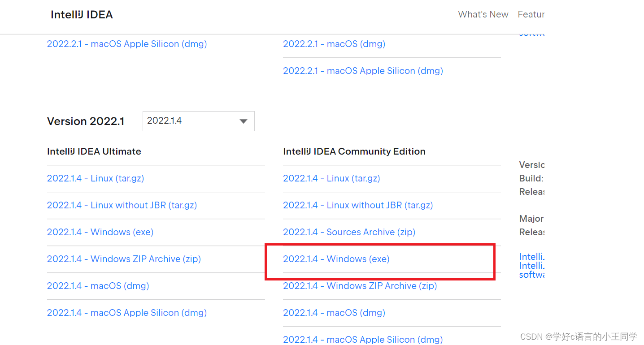This screenshot has height=345, width=644.
Task: Download Community 2022.2.1 macOS (dmg)
Action: [334, 44]
